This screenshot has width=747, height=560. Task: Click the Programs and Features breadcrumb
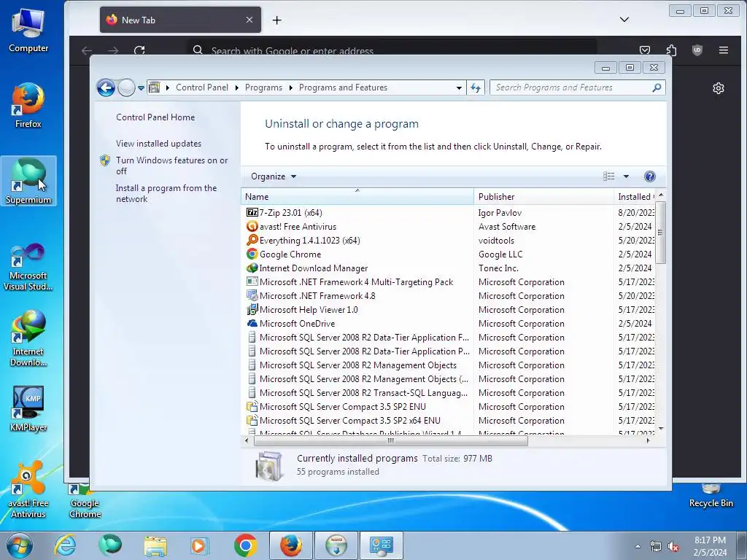[x=343, y=87]
